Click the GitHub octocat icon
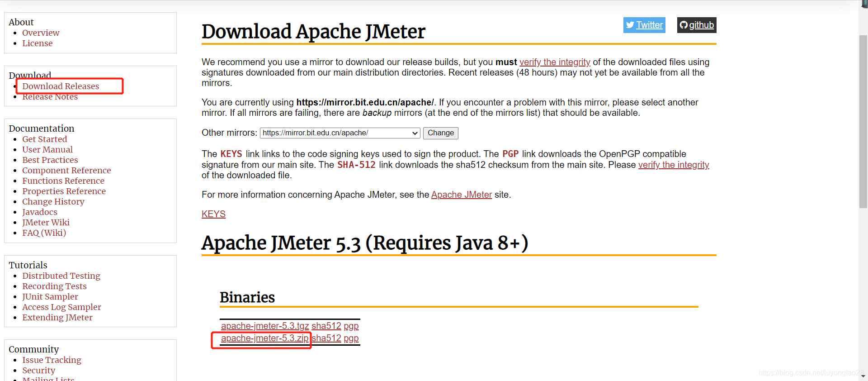Image resolution: width=868 pixels, height=381 pixels. (684, 25)
